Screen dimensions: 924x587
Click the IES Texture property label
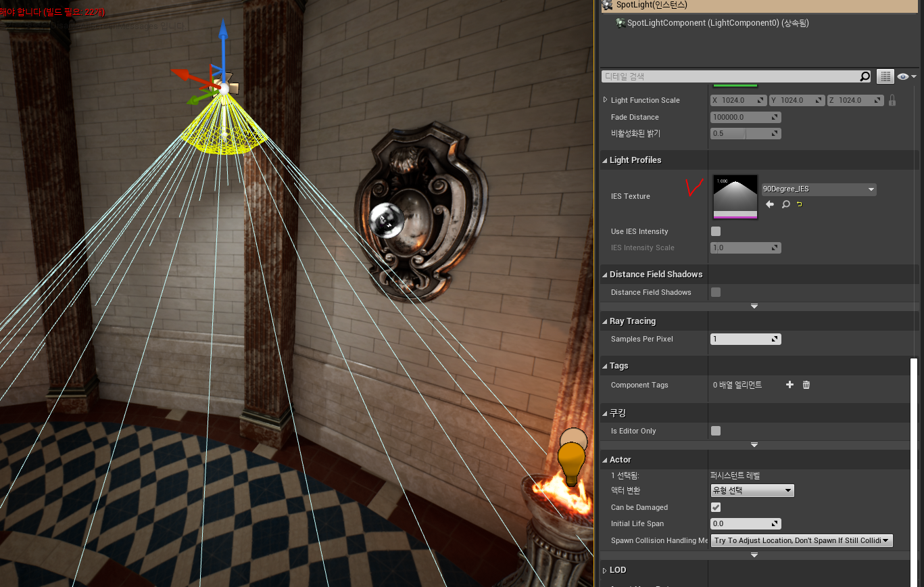coord(631,196)
